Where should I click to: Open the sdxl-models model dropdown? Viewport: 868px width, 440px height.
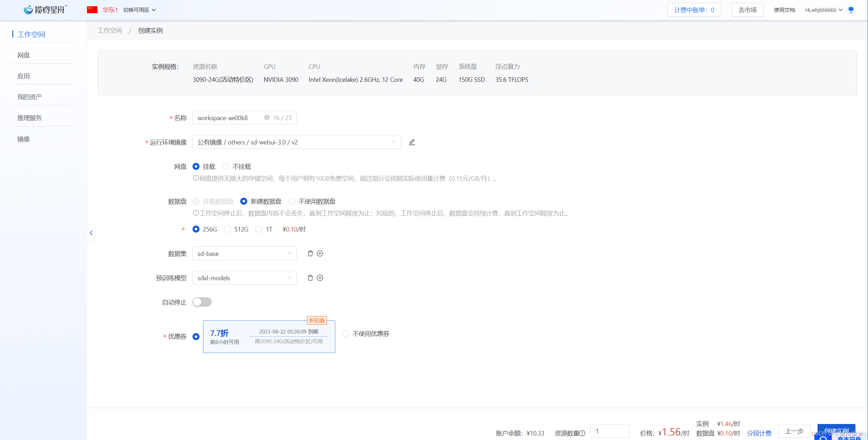coord(245,278)
